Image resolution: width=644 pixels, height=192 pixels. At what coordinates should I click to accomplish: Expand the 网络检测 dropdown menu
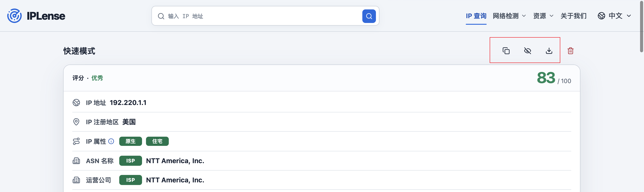tap(509, 16)
